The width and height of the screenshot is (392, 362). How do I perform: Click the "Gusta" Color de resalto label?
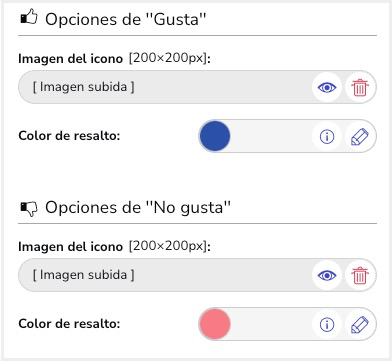pyautogui.click(x=69, y=136)
